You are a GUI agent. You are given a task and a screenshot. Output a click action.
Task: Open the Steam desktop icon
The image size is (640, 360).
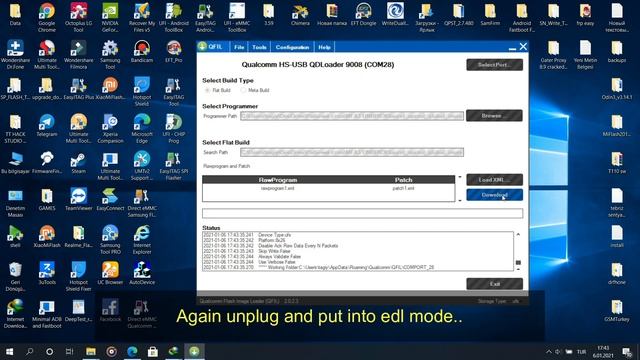click(78, 163)
